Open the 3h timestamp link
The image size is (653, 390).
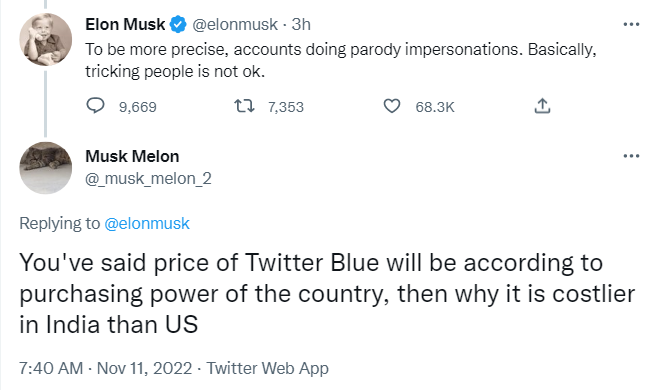(301, 25)
